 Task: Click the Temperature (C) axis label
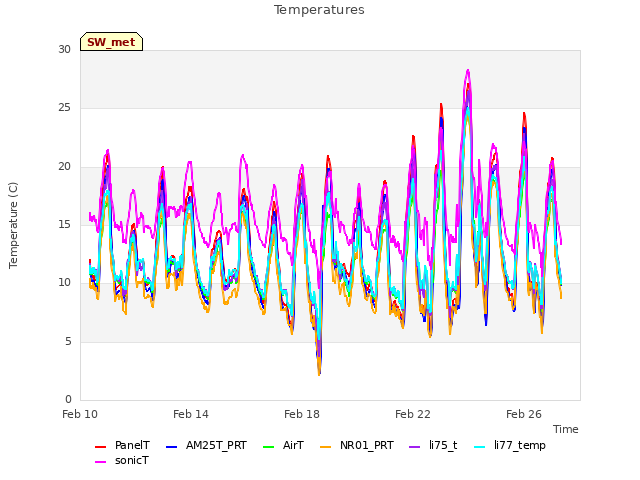tap(13, 225)
